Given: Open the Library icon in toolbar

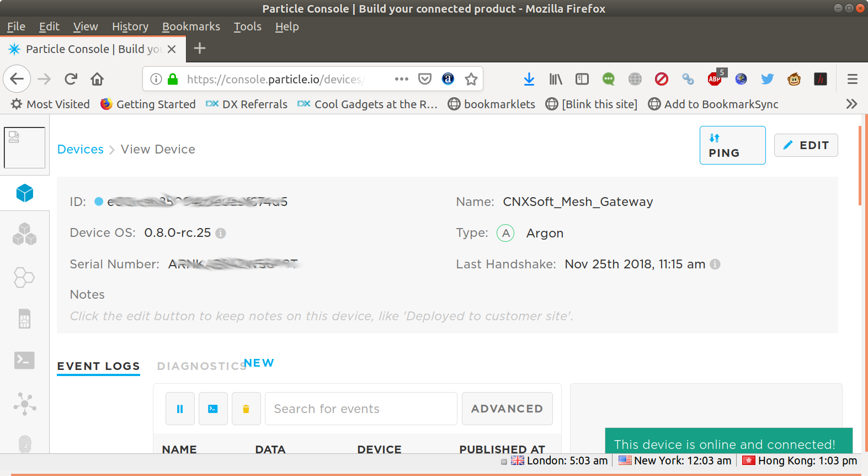Looking at the screenshot, I should [x=556, y=79].
